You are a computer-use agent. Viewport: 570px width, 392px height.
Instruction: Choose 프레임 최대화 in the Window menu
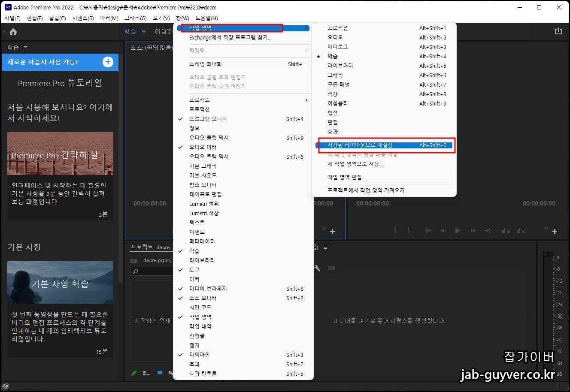click(x=243, y=64)
